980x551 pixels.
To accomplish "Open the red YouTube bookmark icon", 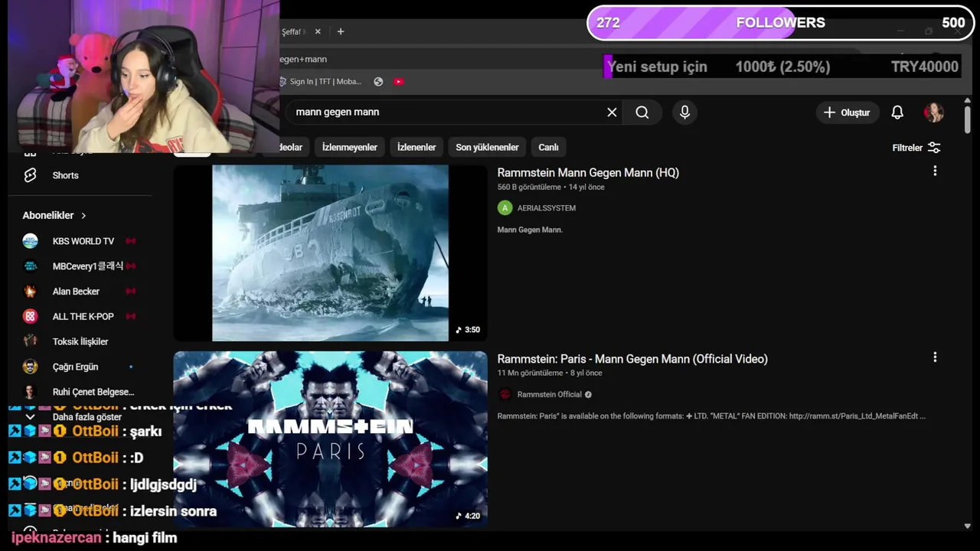I will point(399,82).
